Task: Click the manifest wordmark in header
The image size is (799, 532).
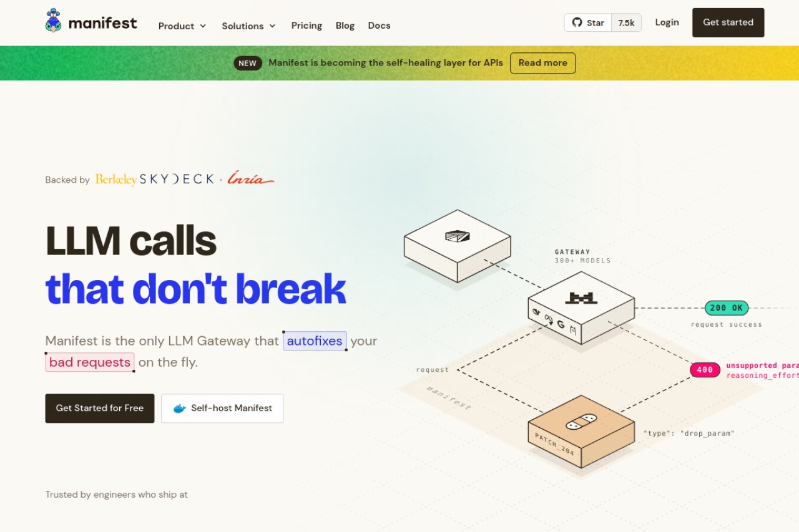Action: tap(103, 23)
